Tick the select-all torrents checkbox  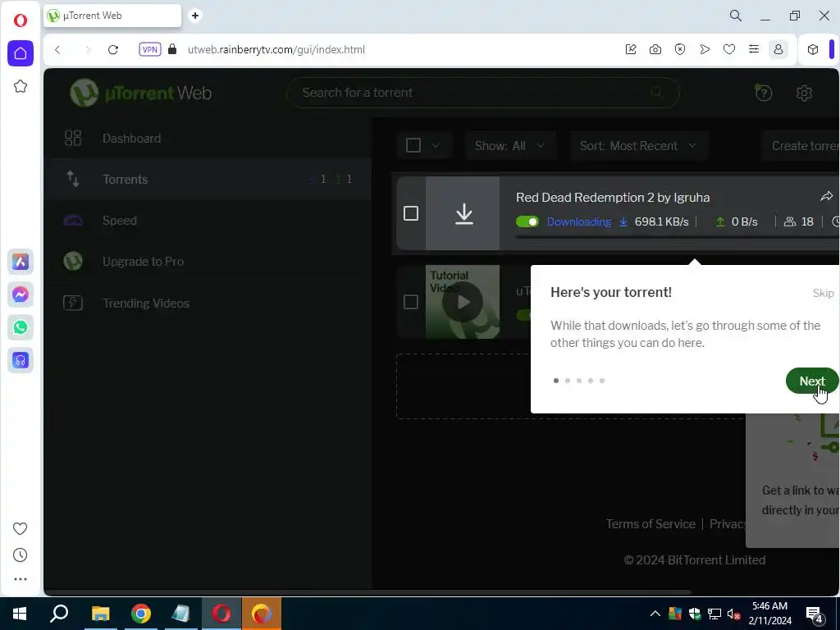(413, 145)
